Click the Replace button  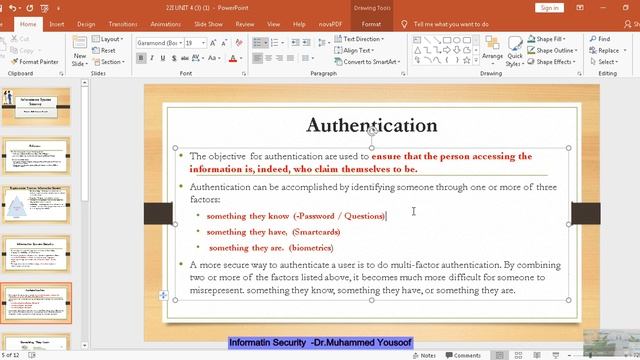point(605,50)
